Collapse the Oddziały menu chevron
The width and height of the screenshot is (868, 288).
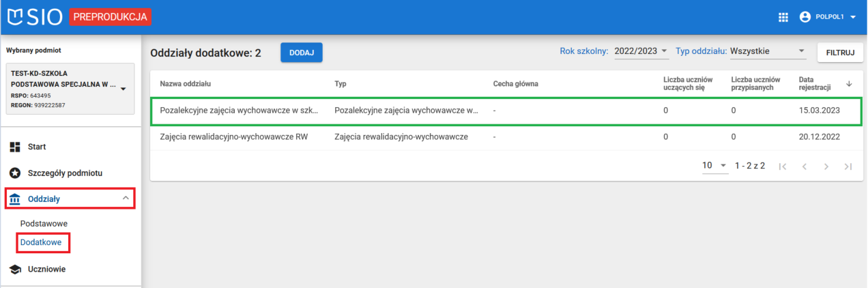tap(126, 198)
